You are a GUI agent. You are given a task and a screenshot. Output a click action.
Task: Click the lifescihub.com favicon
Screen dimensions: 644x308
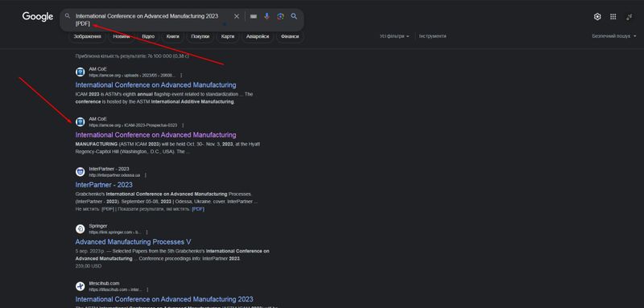click(x=80, y=286)
